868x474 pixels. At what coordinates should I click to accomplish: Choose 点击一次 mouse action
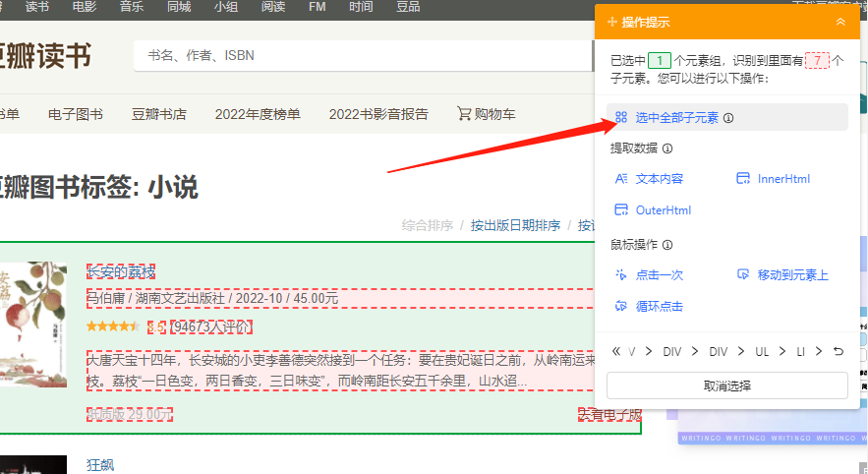[x=660, y=275]
